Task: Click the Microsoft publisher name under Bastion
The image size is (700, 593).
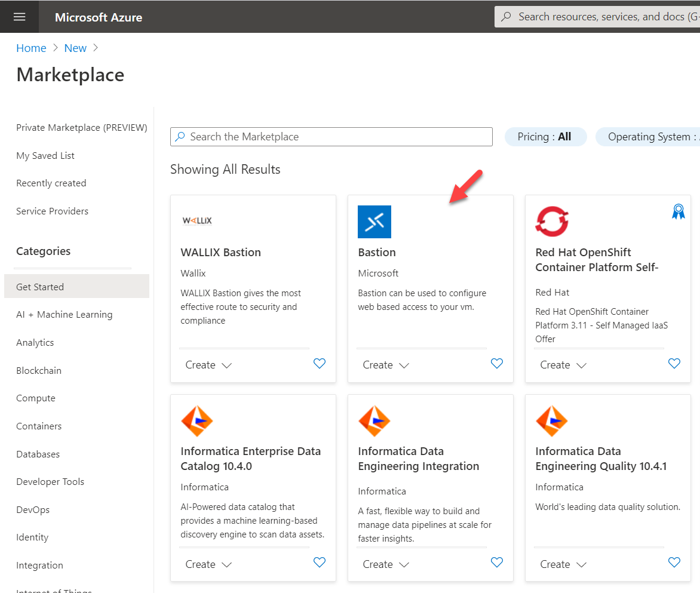Action: 378,273
